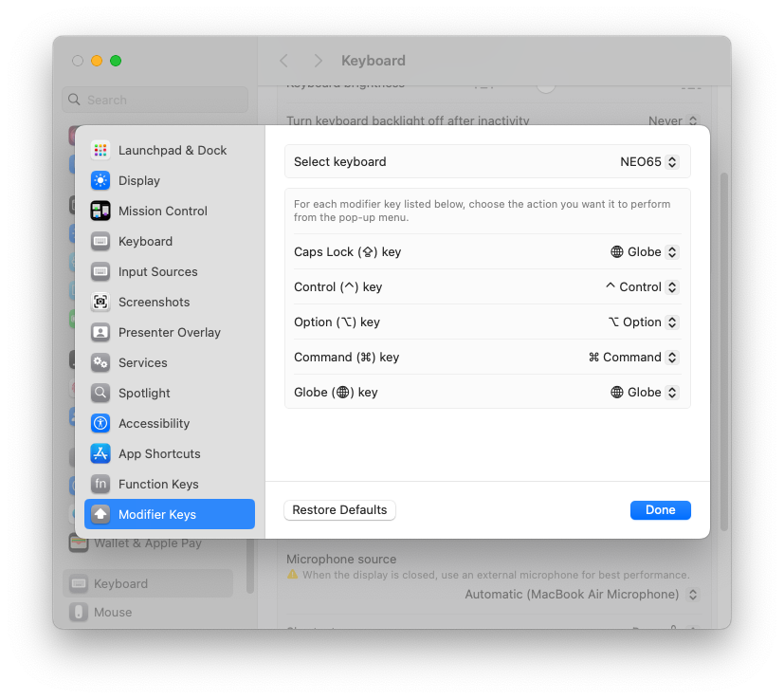Select Mouse in the background settings sidebar

pos(148,612)
